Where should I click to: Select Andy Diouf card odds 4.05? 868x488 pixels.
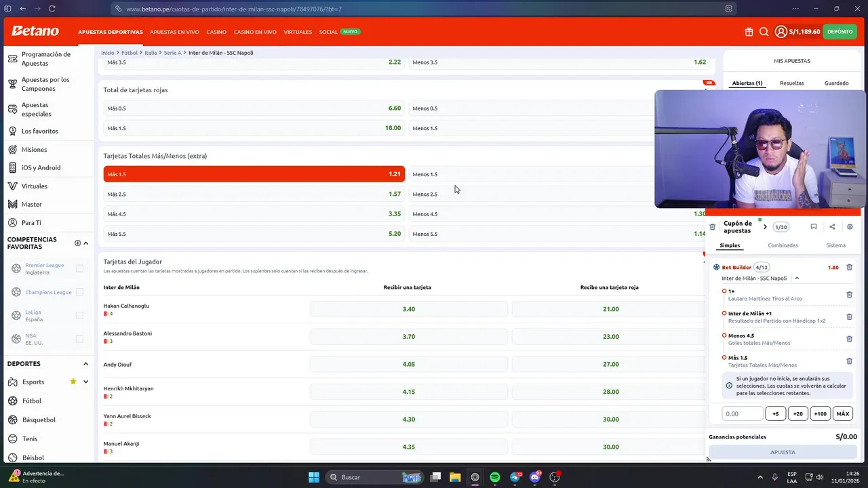tap(408, 365)
